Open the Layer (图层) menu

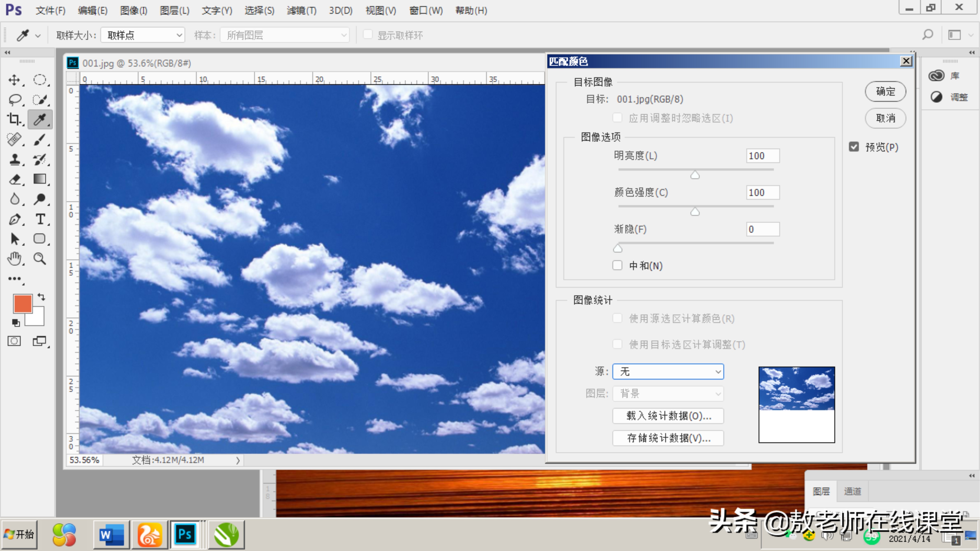(x=175, y=10)
